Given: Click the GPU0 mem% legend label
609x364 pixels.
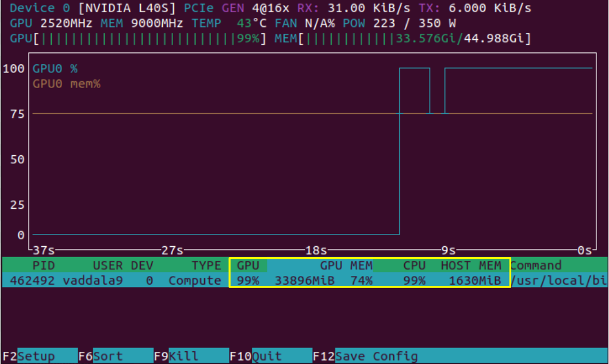Looking at the screenshot, I should [66, 83].
